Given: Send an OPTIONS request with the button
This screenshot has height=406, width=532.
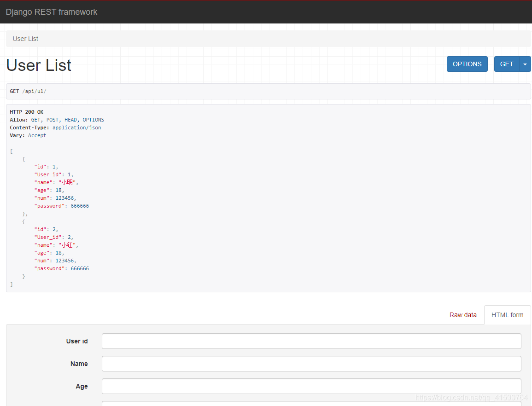Looking at the screenshot, I should (x=467, y=64).
